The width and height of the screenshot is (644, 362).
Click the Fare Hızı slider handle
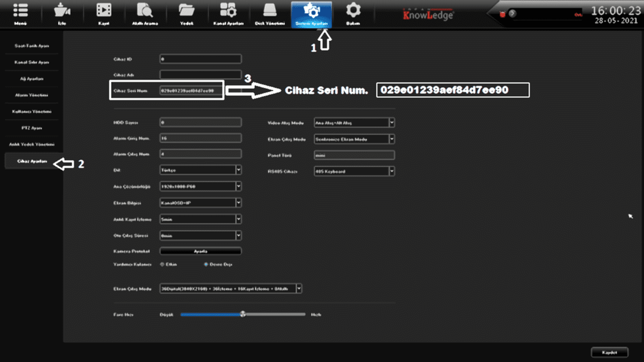coord(243,314)
